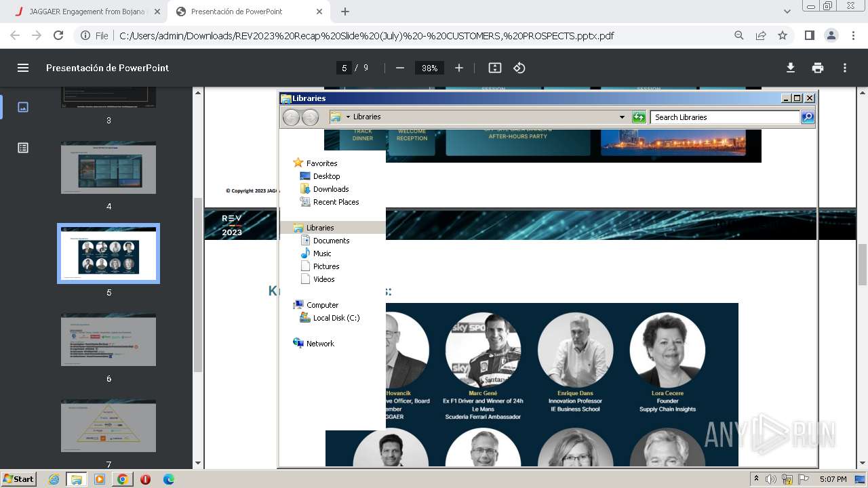The image size is (868, 488).
Task: Toggle Chrome side panel
Action: click(809, 35)
